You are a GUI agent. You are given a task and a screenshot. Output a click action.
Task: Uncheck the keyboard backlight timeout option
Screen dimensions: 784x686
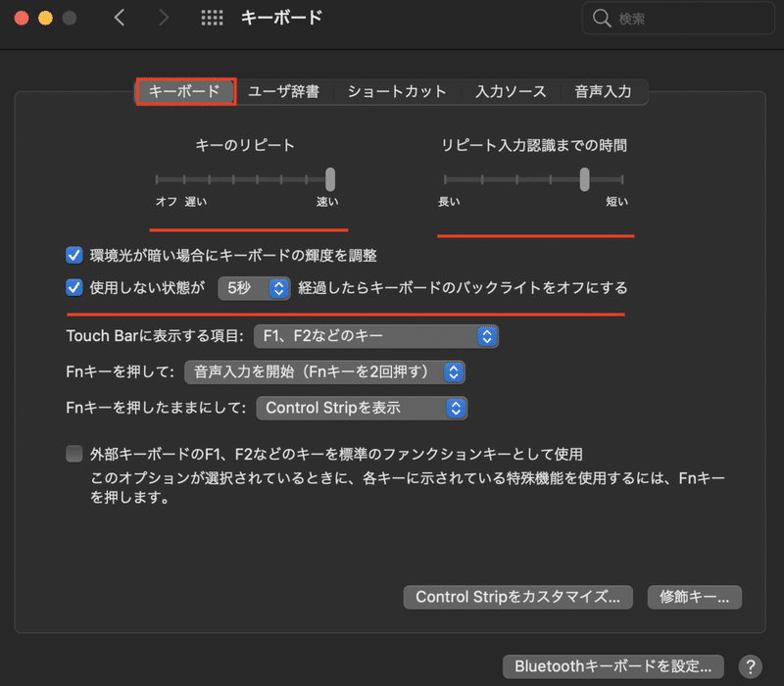[73, 287]
